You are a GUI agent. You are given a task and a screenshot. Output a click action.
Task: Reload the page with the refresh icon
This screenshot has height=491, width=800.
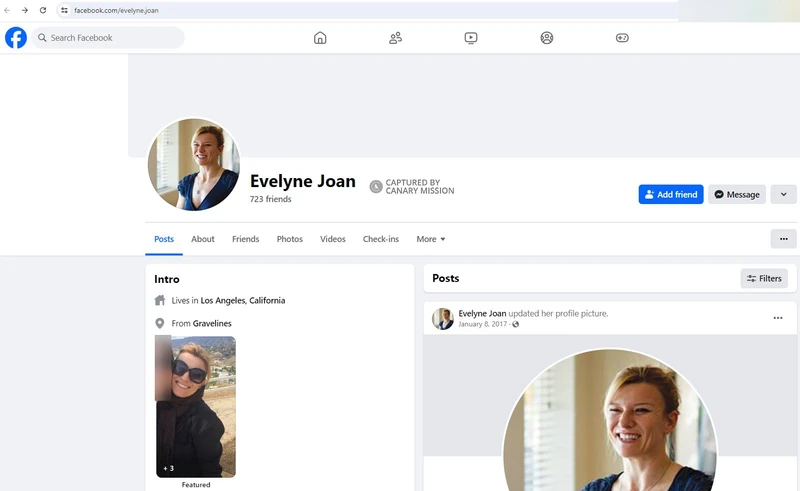(43, 10)
